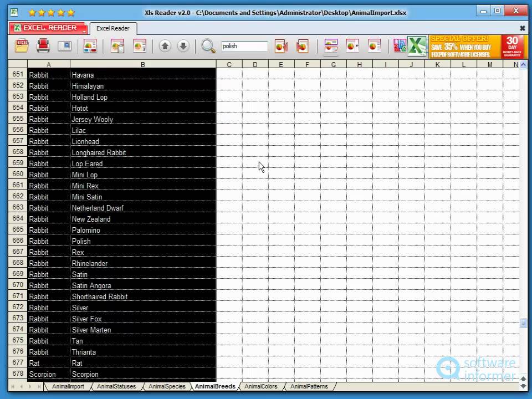Click the find next icon with the right arrow

pos(303,46)
